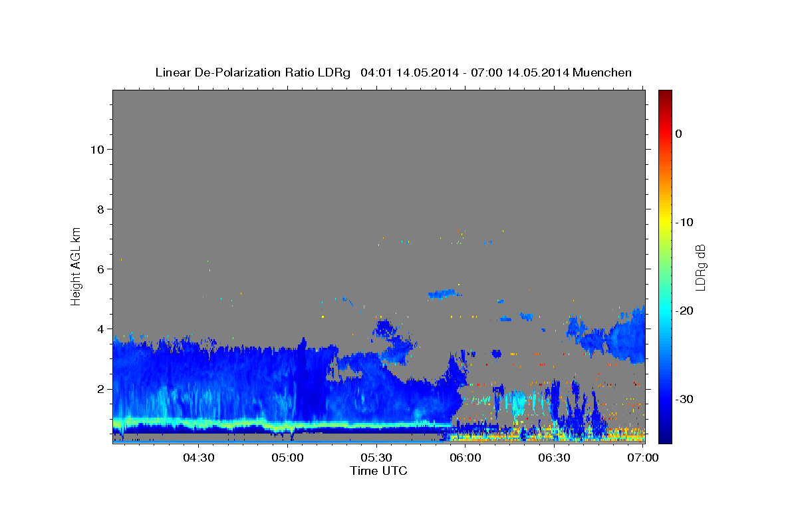This screenshot has height=532, width=798.
Task: Click the plot title 'Linear De-Polarization Ratio LDRg'
Action: tap(252, 72)
